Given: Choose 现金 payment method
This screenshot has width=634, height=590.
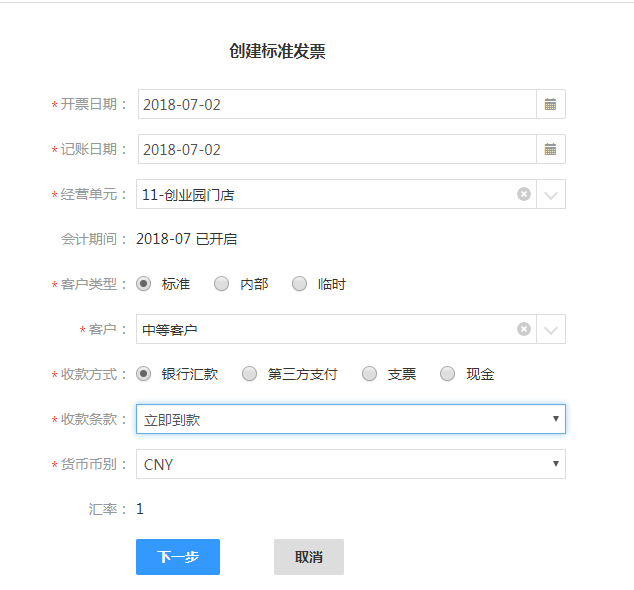Looking at the screenshot, I should click(x=447, y=374).
